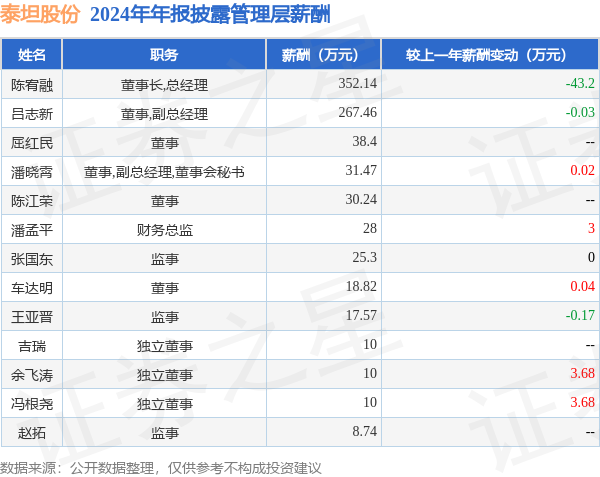Select the name 屈红民

pyautogui.click(x=32, y=143)
